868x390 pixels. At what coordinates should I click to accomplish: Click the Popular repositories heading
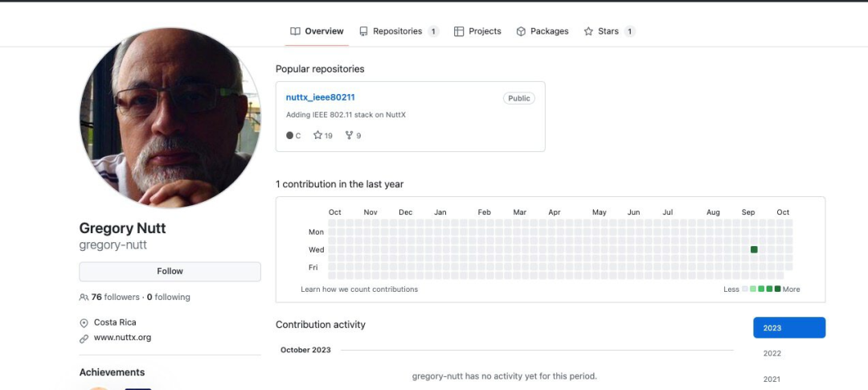pyautogui.click(x=320, y=69)
